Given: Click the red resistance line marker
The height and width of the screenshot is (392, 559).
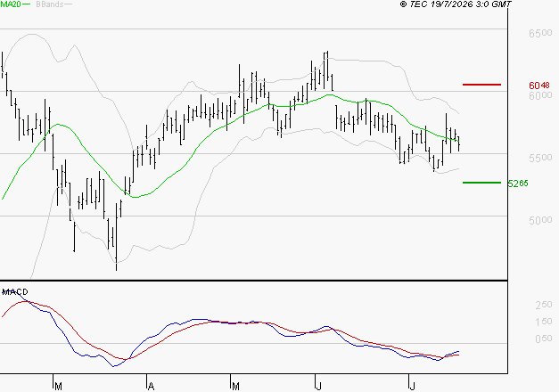Looking at the screenshot, I should tap(481, 85).
